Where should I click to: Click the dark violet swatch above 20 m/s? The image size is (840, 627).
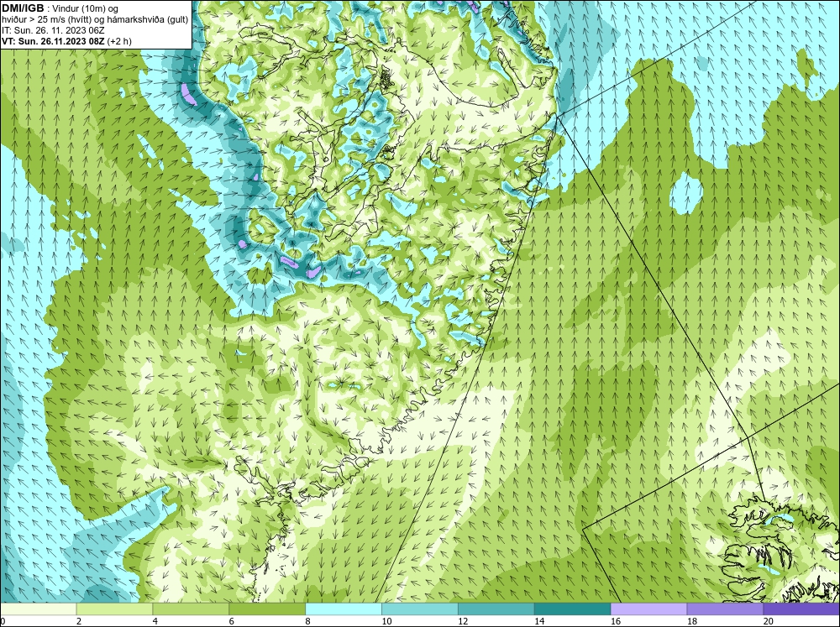801,609
